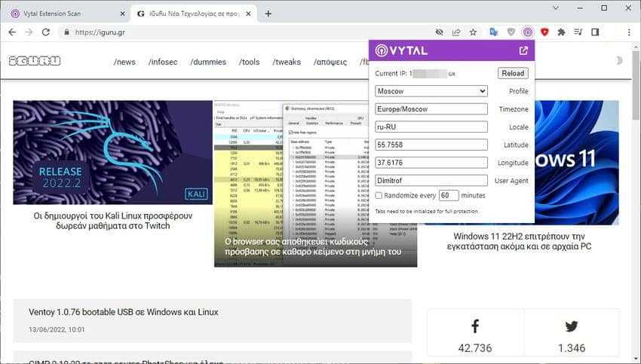Click the crossed-eye icon in address bar
The image size is (641, 364).
point(440,32)
